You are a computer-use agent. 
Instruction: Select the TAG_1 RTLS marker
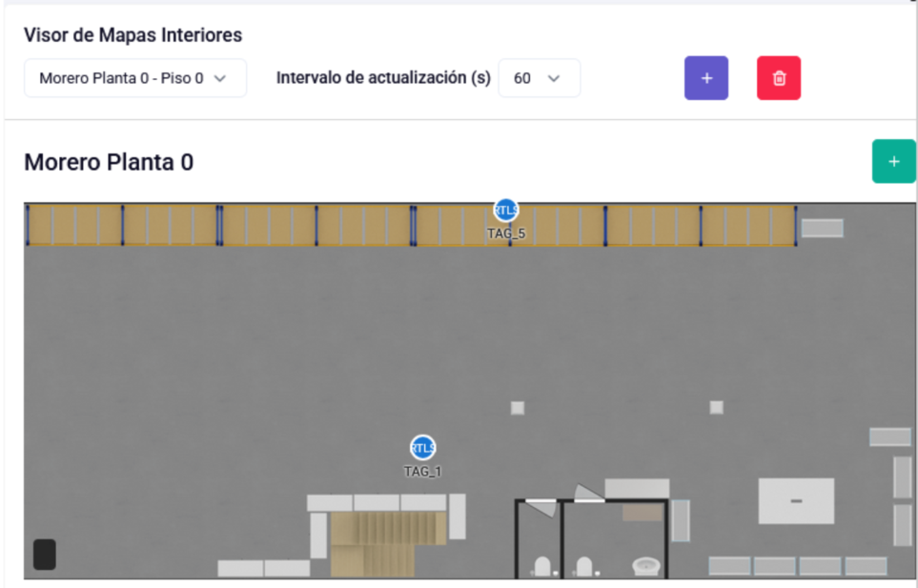422,448
